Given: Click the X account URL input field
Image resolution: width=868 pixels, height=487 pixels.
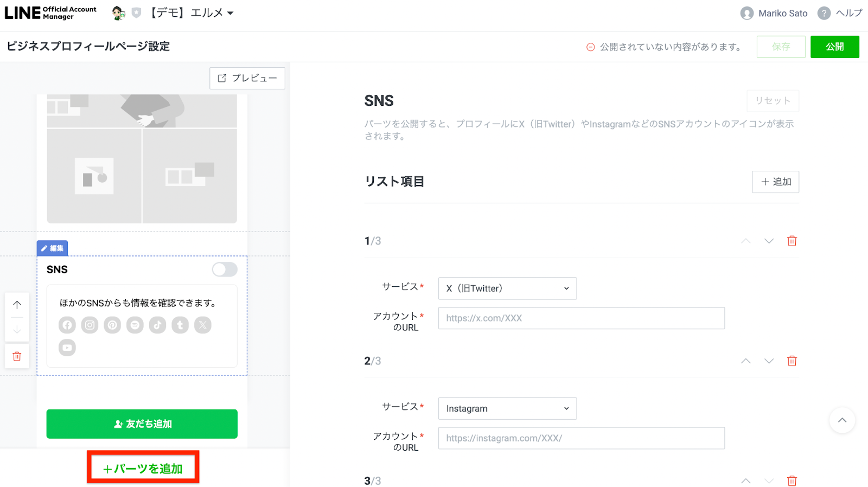Looking at the screenshot, I should [x=581, y=318].
